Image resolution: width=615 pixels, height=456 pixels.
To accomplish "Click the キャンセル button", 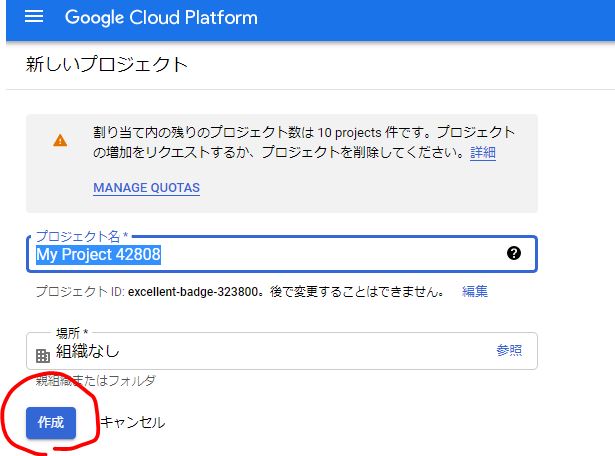I will (133, 423).
